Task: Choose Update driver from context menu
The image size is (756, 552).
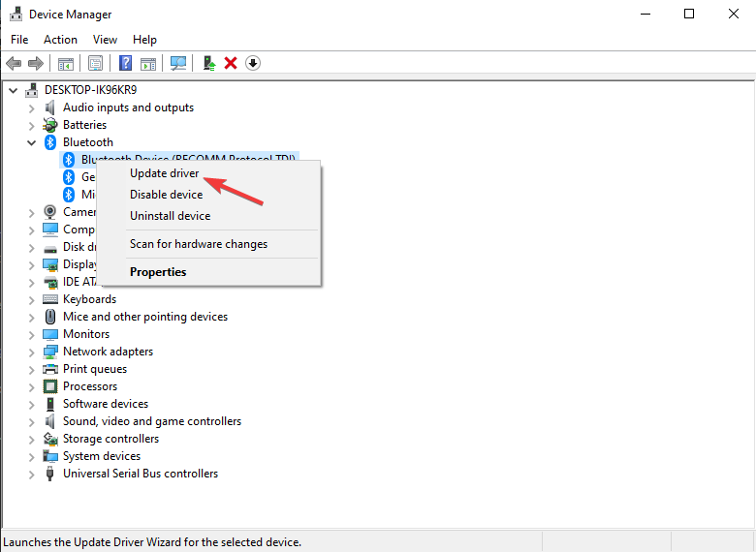Action: pyautogui.click(x=208, y=173)
